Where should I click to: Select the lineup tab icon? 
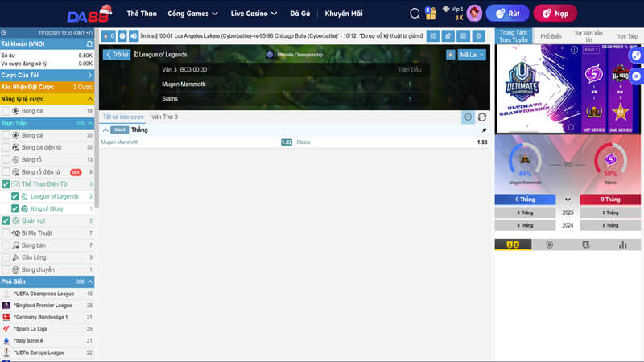click(586, 245)
